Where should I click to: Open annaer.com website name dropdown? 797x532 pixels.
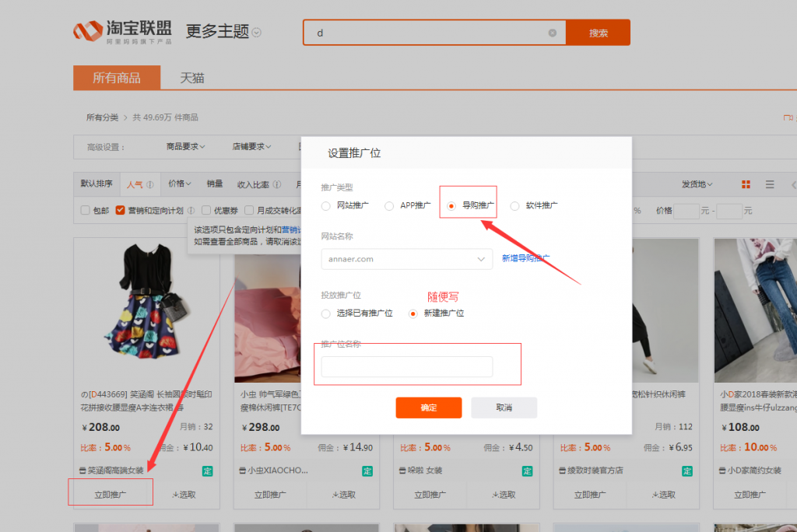point(406,259)
